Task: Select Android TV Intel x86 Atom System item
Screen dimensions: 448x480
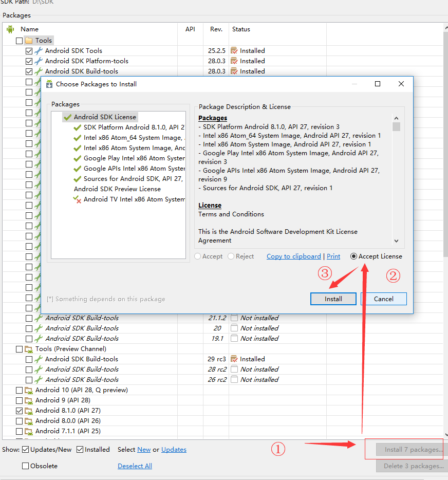Action: 134,199
